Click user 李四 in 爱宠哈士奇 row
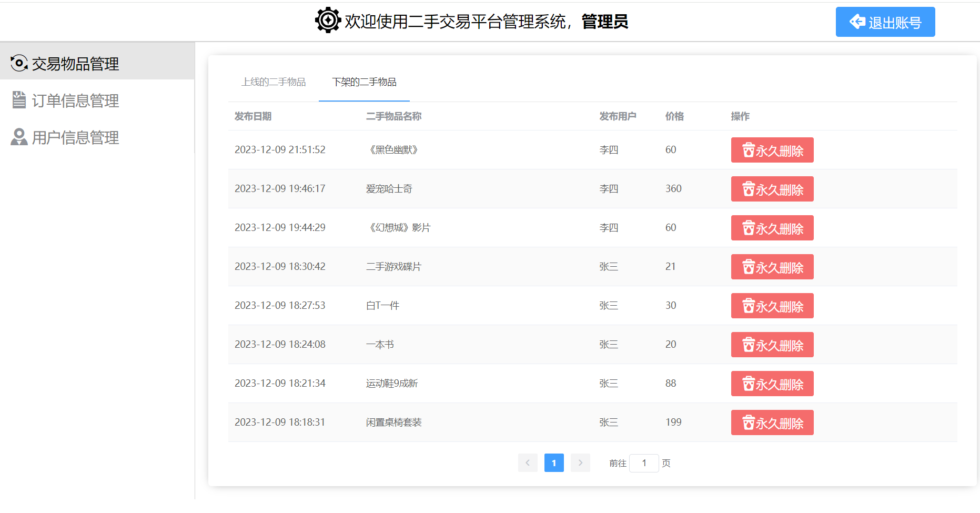980x513 pixels. 609,189
